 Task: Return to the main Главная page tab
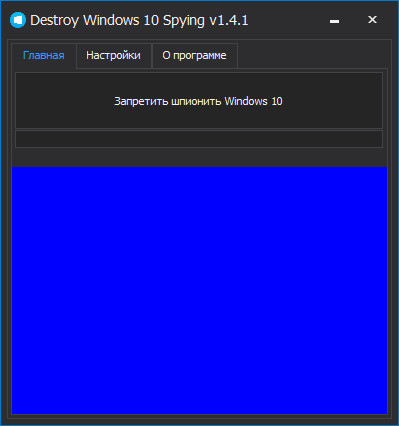coord(44,55)
